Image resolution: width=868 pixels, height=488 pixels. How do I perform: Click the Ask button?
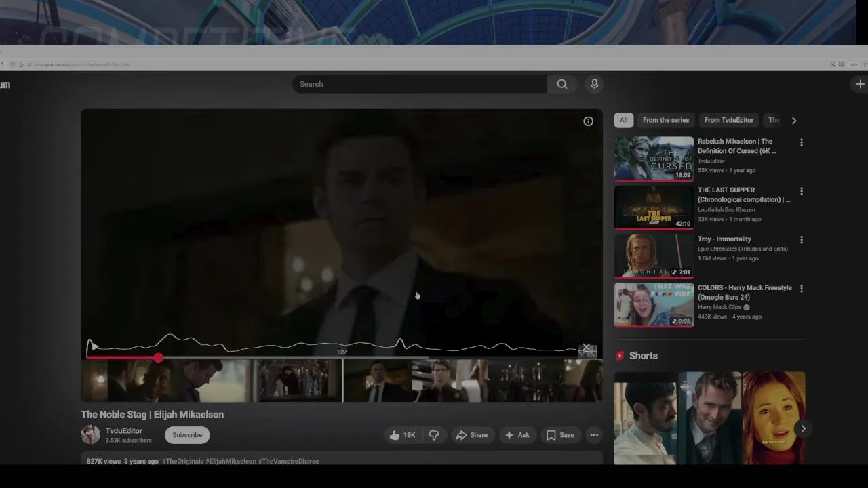517,435
